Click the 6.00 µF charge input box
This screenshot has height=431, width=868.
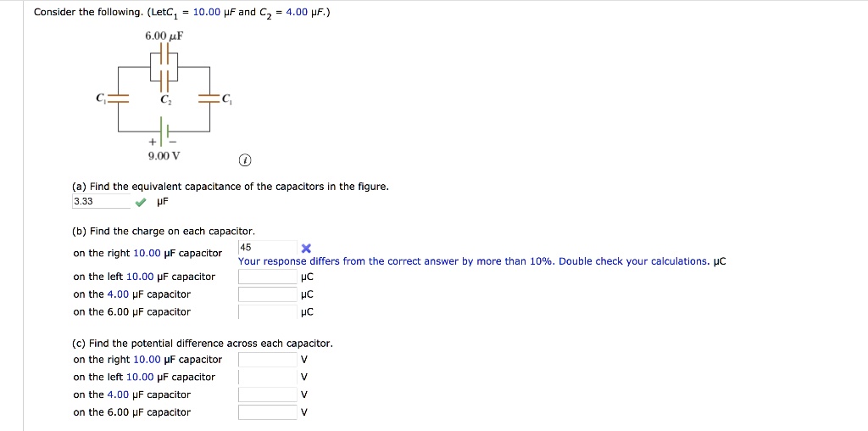point(266,312)
